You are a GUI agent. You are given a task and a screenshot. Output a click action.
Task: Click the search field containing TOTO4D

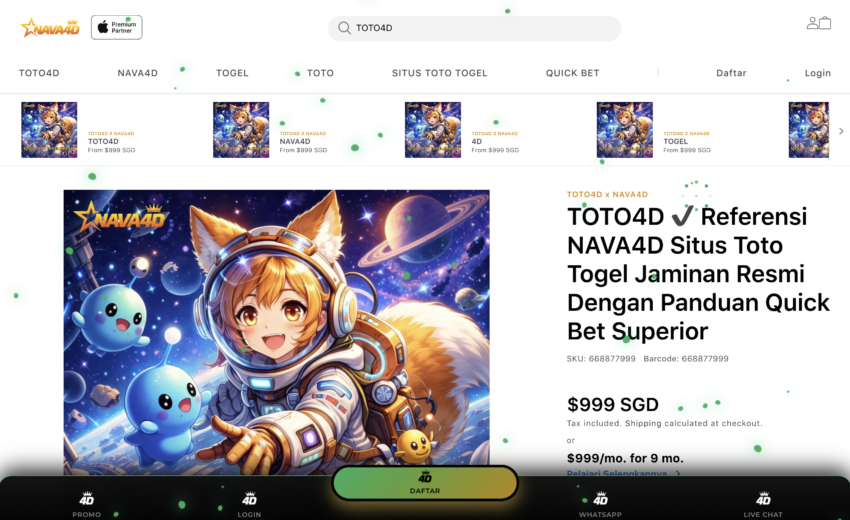coord(474,28)
